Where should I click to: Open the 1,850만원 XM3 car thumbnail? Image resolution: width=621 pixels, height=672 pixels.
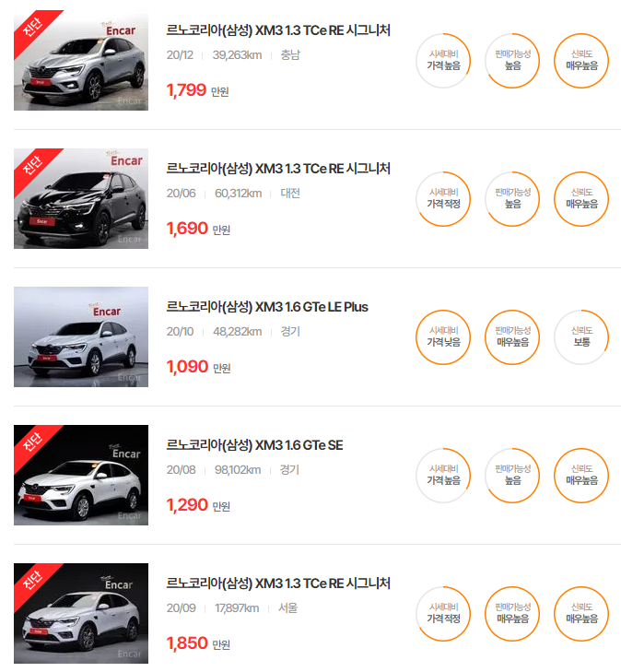pyautogui.click(x=81, y=613)
